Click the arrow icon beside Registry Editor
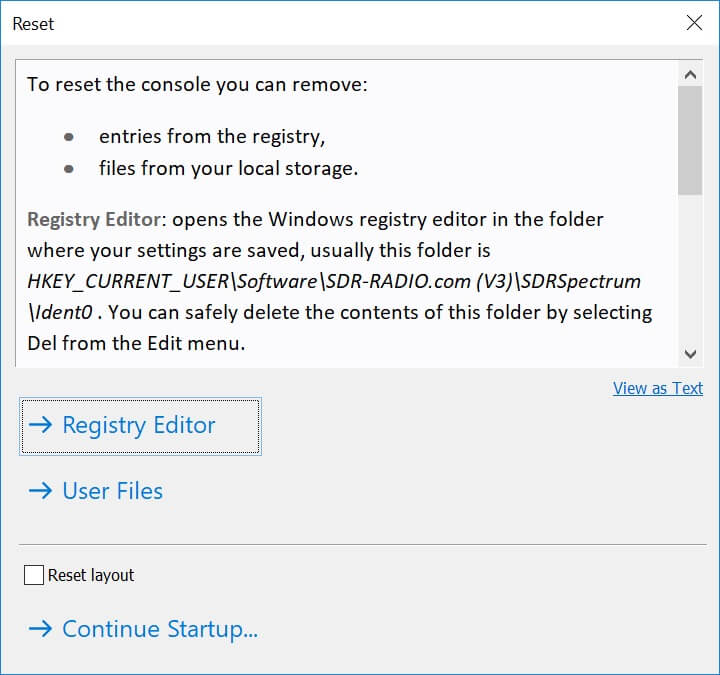The image size is (720, 675). tap(40, 426)
